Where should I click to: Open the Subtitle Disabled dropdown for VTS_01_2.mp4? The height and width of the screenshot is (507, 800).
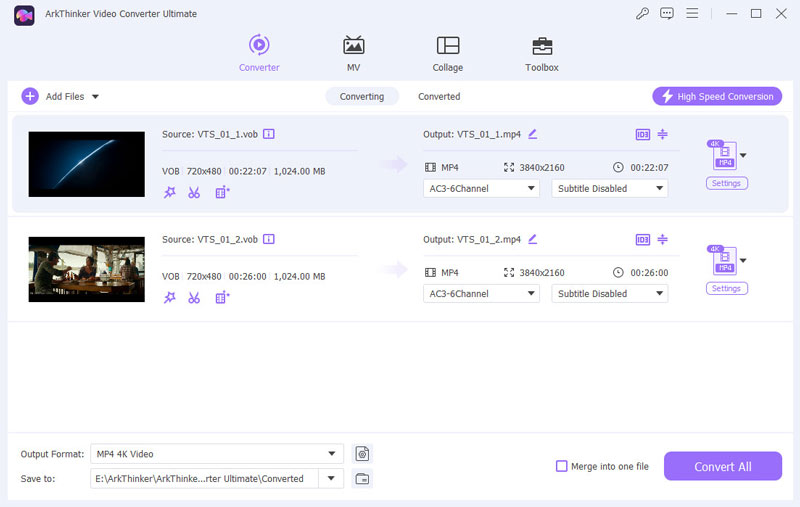pyautogui.click(x=610, y=294)
